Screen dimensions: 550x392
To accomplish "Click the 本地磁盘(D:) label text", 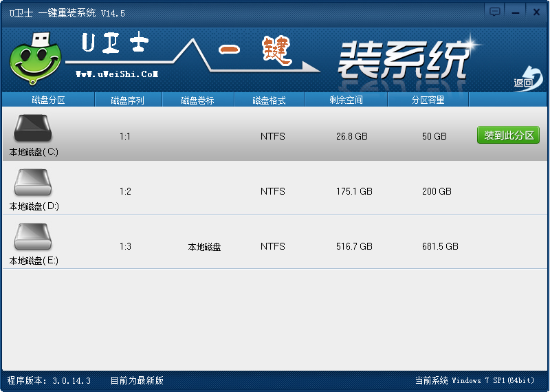I will click(x=34, y=206).
